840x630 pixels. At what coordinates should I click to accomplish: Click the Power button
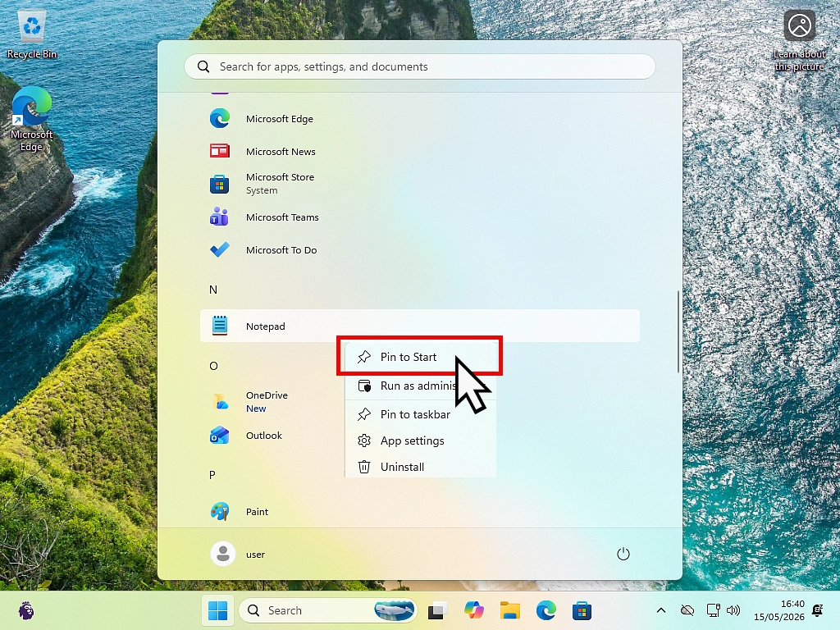click(x=623, y=554)
